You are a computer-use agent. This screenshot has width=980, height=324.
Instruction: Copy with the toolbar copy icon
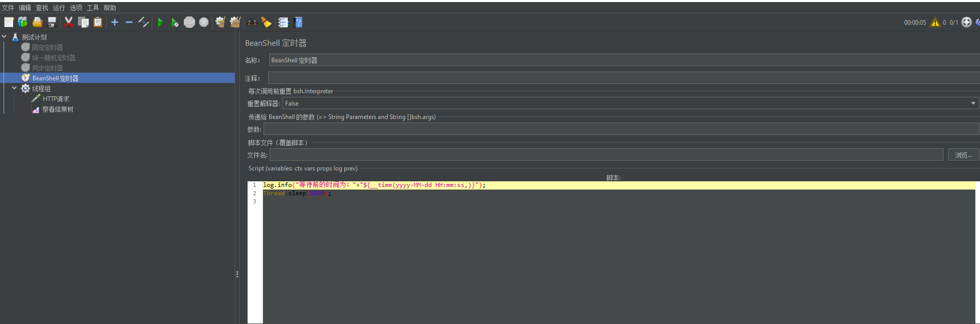83,22
